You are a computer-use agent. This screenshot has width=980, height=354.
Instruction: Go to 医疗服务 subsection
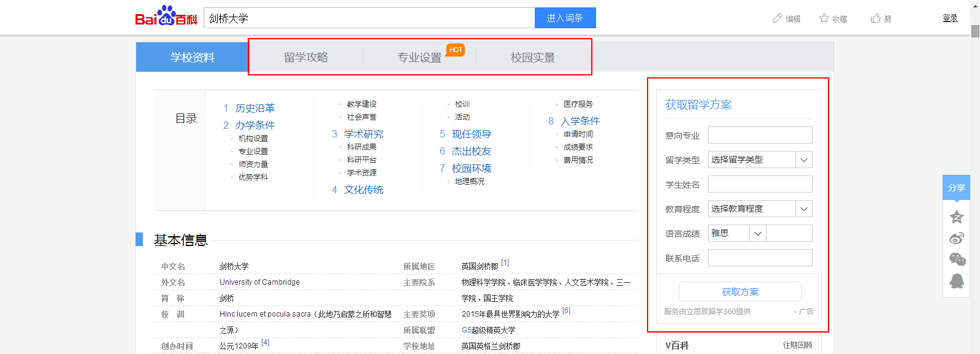click(578, 104)
